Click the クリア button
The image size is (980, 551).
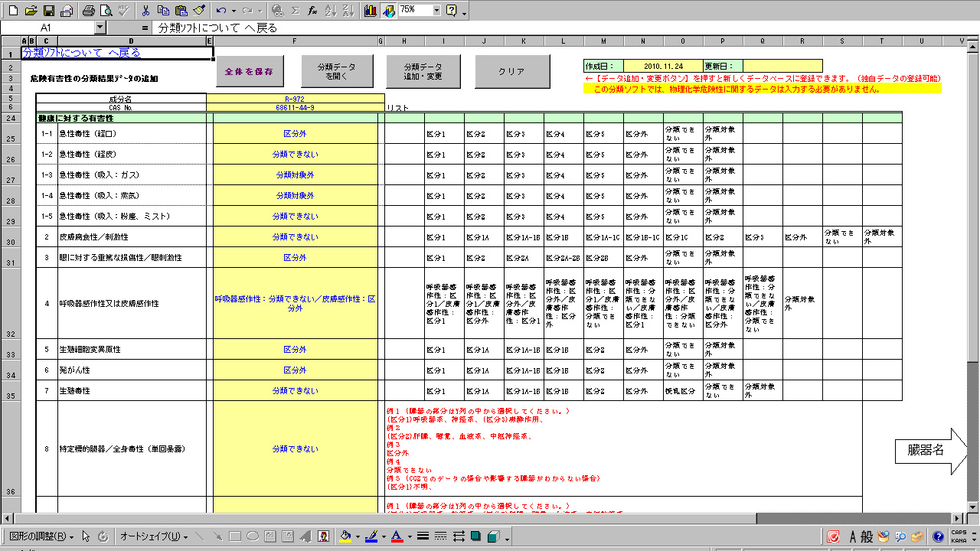[x=511, y=71]
